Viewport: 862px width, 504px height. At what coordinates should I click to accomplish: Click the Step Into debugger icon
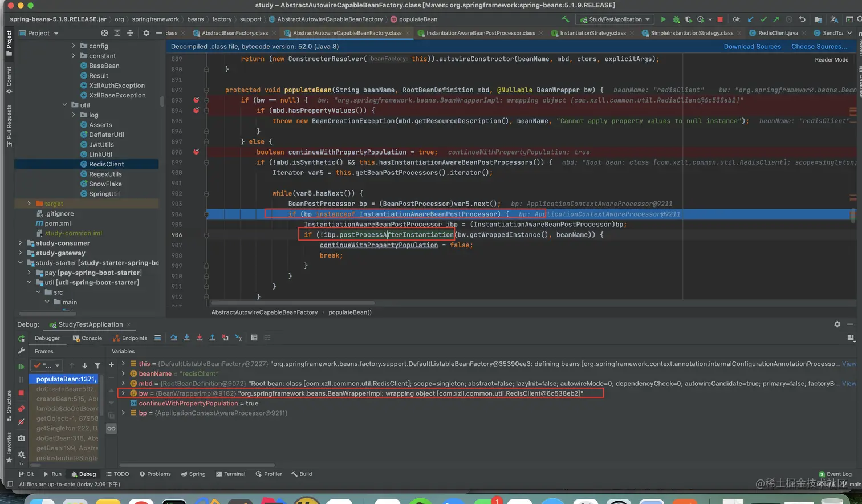point(186,338)
